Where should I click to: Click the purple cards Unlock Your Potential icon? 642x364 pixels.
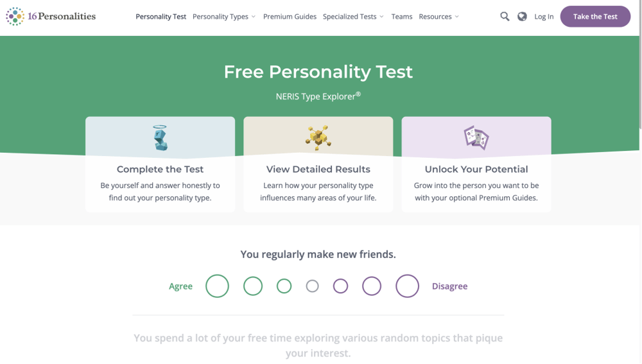coord(476,137)
